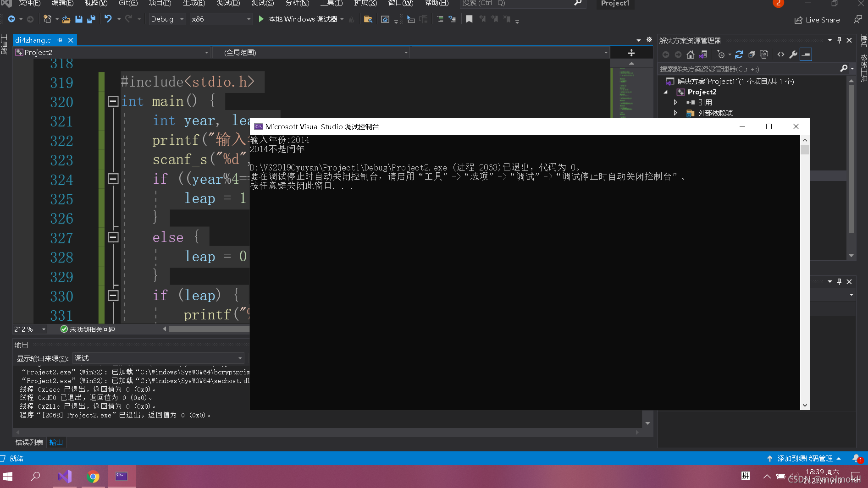Click the editor split-window handle
The width and height of the screenshot is (868, 488).
(x=631, y=53)
